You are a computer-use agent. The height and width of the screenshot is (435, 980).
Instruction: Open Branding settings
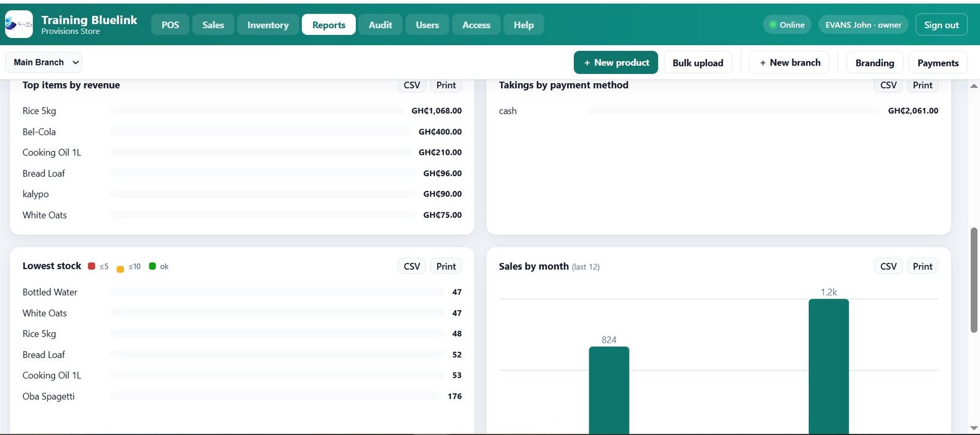(x=875, y=62)
